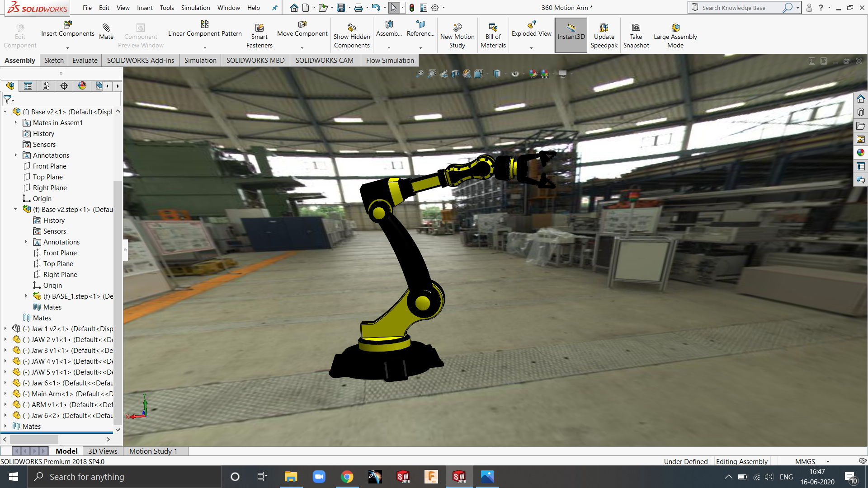868x488 pixels.
Task: Click Take Snapshot icon
Action: pyautogui.click(x=636, y=28)
